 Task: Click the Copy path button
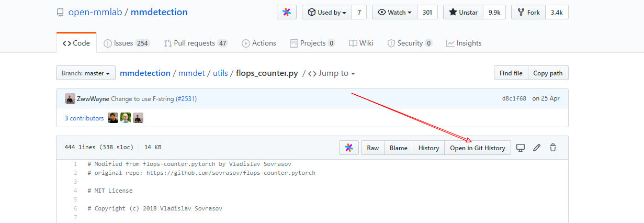(548, 73)
